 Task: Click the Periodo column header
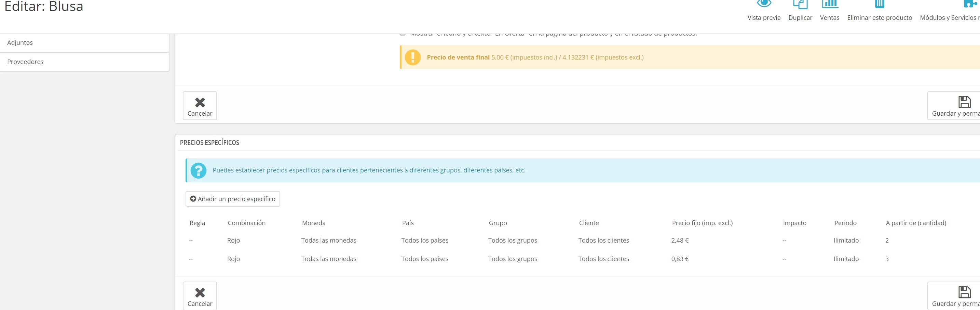tap(845, 223)
